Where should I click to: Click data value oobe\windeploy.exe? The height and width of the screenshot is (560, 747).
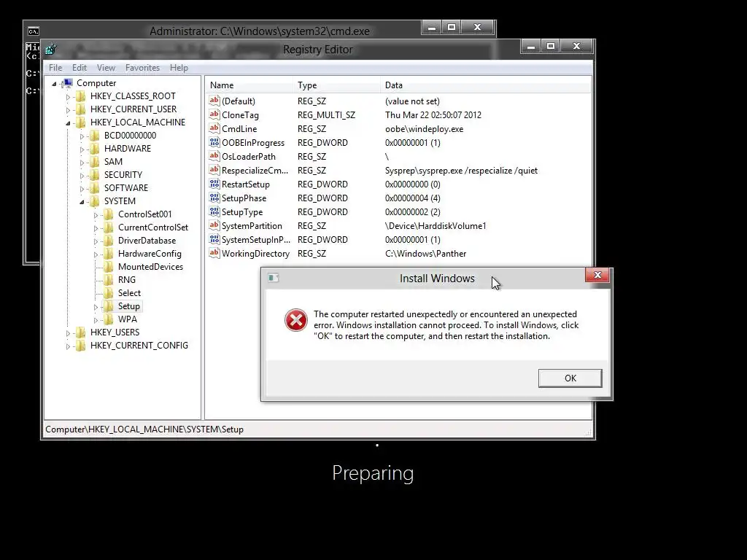[x=424, y=129]
